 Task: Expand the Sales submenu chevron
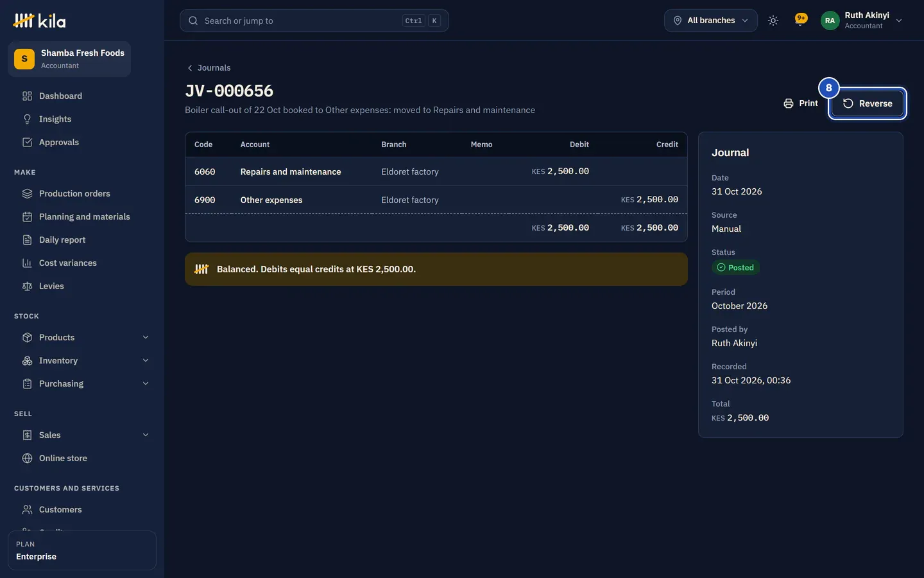click(x=146, y=435)
